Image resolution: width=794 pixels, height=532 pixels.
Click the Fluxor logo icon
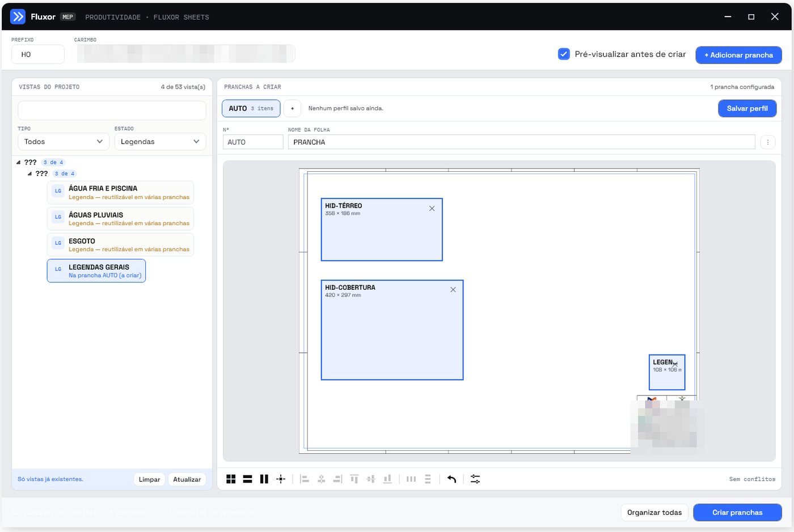pos(18,16)
